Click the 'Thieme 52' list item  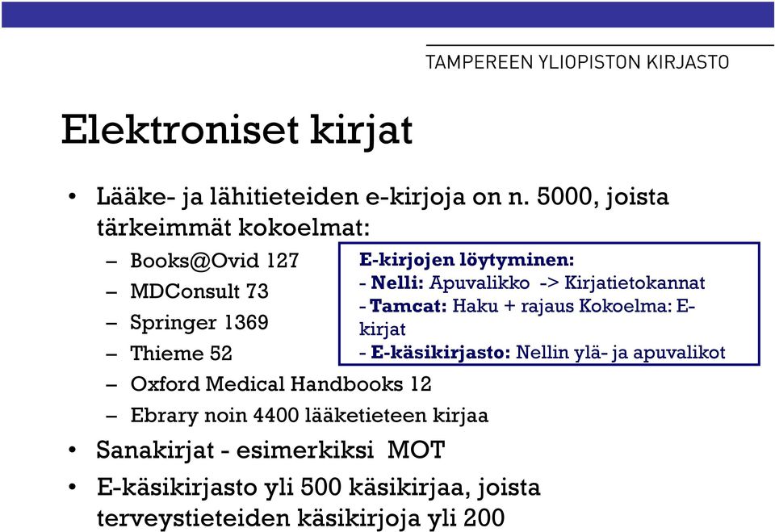(181, 354)
